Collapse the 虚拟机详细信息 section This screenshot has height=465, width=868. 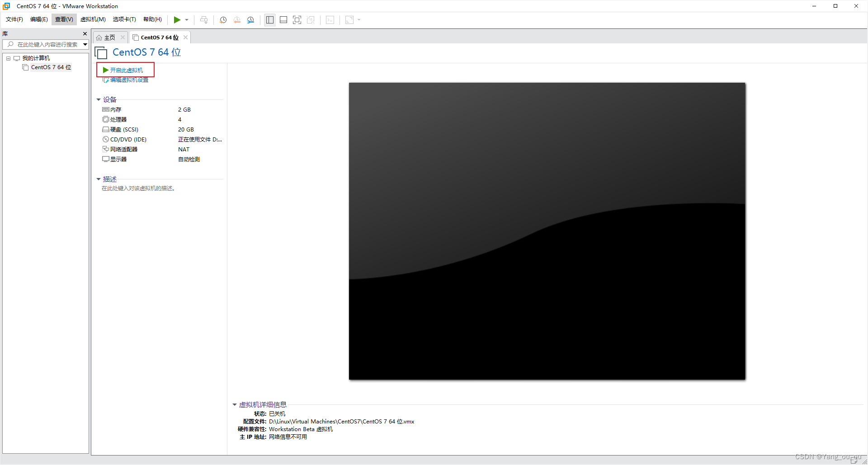[x=235, y=404]
